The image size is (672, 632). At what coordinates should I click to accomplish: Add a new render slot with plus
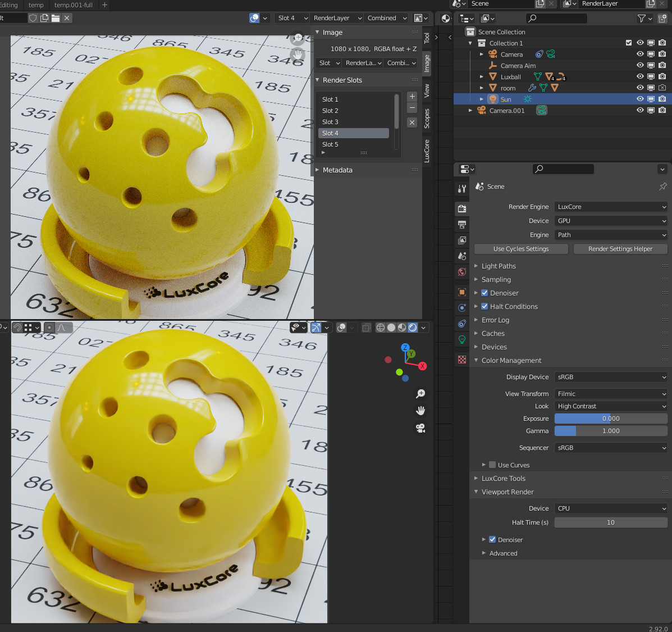click(412, 97)
